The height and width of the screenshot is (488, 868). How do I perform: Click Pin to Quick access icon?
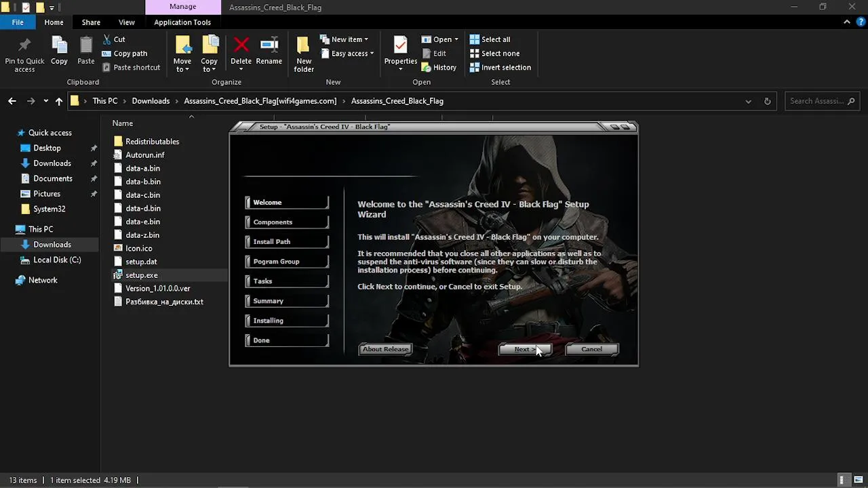(24, 46)
